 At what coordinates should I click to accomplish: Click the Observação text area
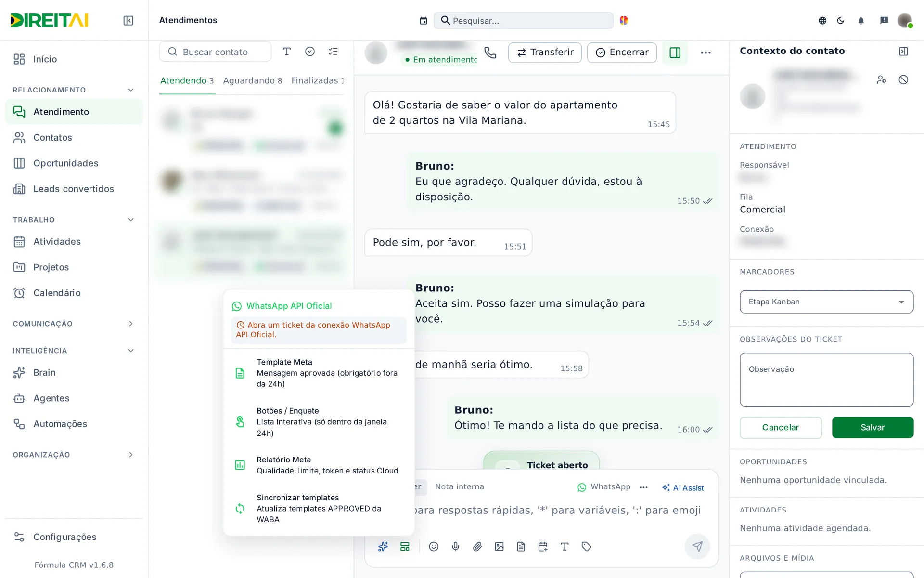(826, 380)
